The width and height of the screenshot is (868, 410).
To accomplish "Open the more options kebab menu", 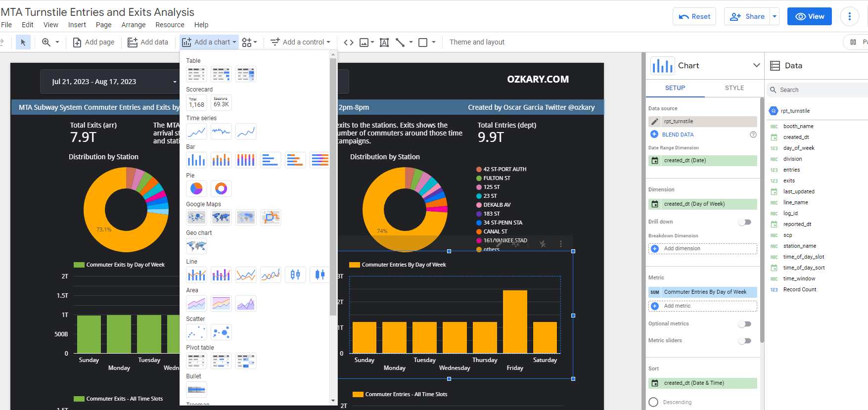I will pyautogui.click(x=849, y=16).
